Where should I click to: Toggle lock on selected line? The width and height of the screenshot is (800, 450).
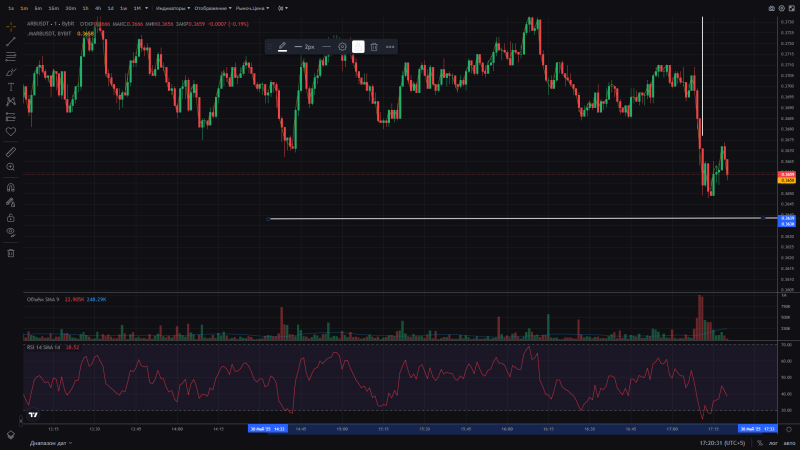358,47
